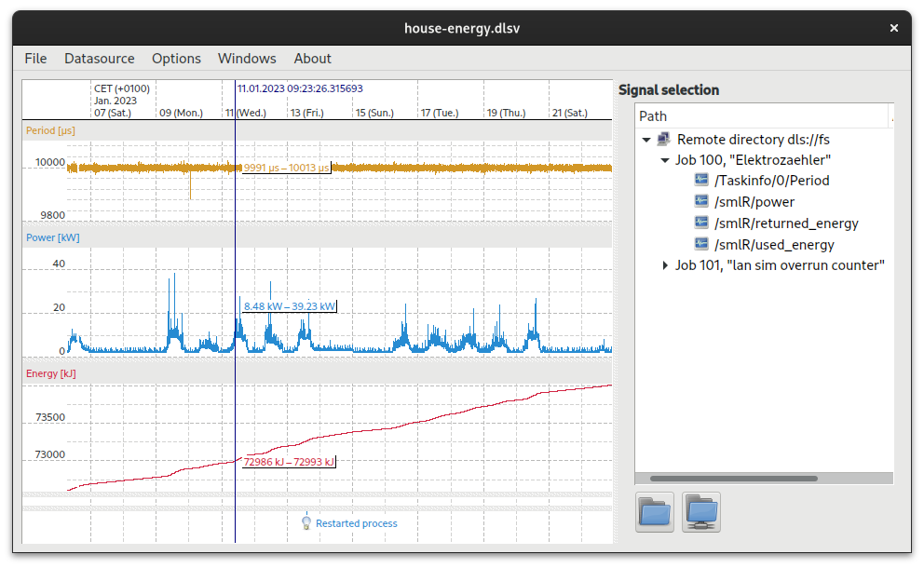This screenshot has width=924, height=568.
Task: Click the remote directory computer icon
Action: click(664, 138)
